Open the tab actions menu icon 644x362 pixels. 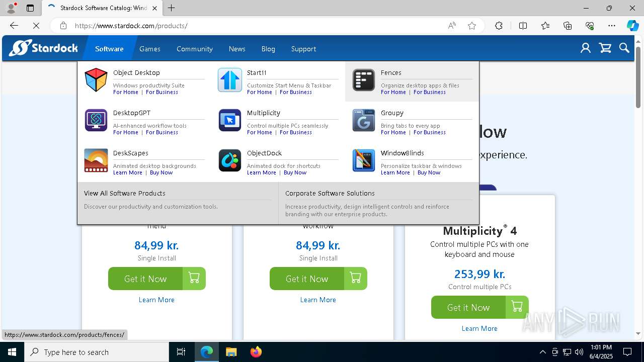coord(30,8)
